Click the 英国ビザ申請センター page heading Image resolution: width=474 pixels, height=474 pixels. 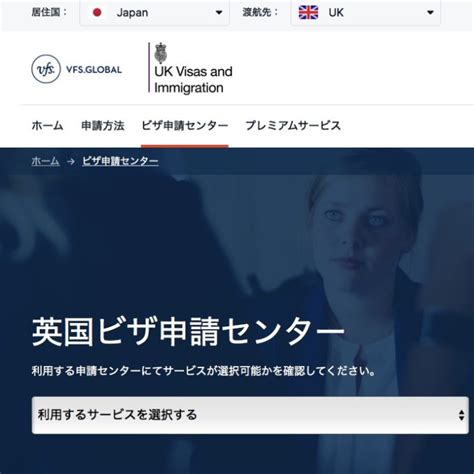tap(188, 332)
